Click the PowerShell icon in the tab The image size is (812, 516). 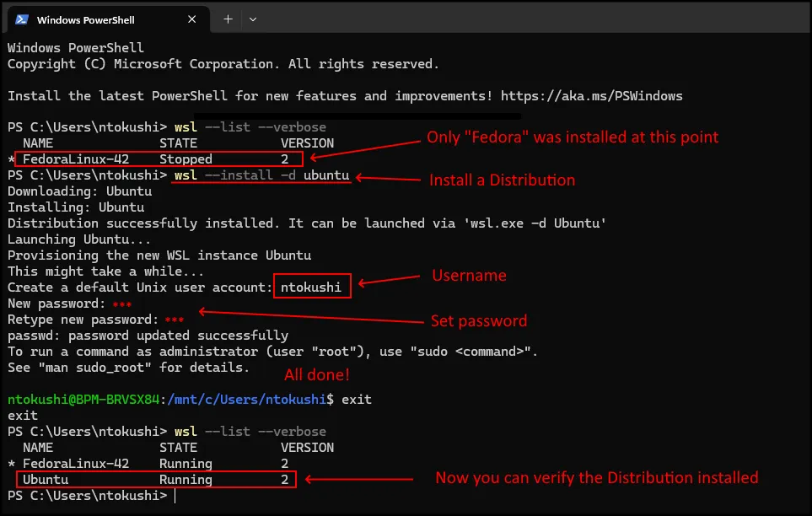[22, 19]
